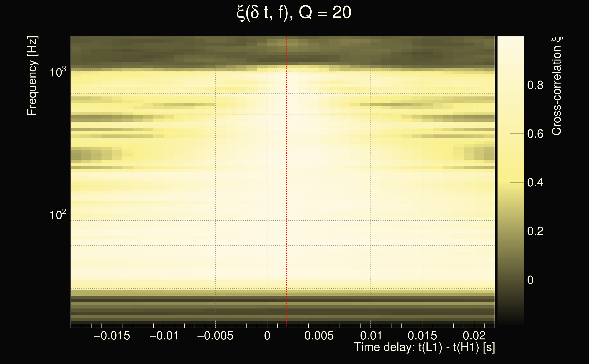
Task: Click the –0.01 tick label on time axis
Action: click(164, 336)
